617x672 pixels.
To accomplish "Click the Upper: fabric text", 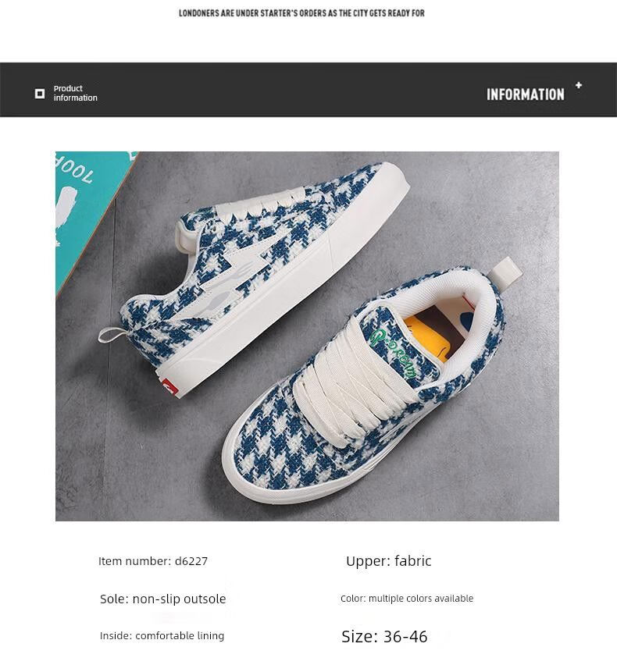I will (x=388, y=560).
